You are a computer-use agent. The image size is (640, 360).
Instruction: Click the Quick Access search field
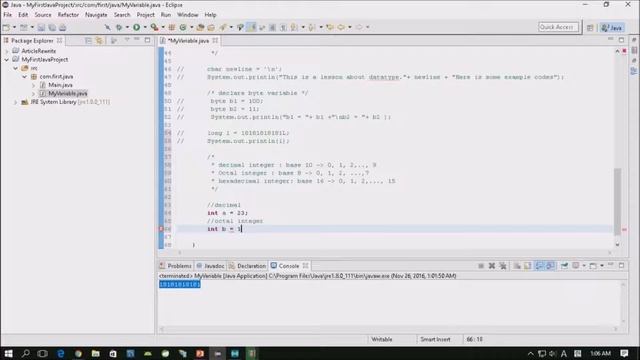(x=558, y=27)
